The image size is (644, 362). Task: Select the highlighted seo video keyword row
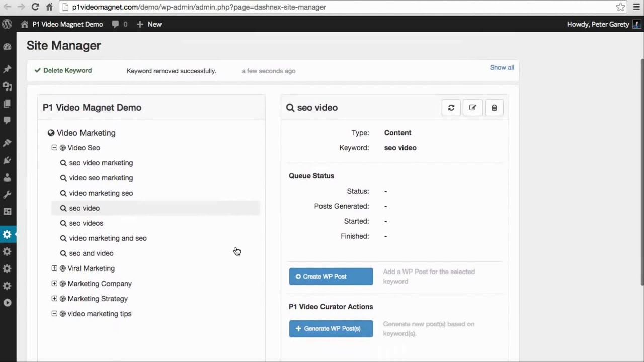(x=155, y=208)
